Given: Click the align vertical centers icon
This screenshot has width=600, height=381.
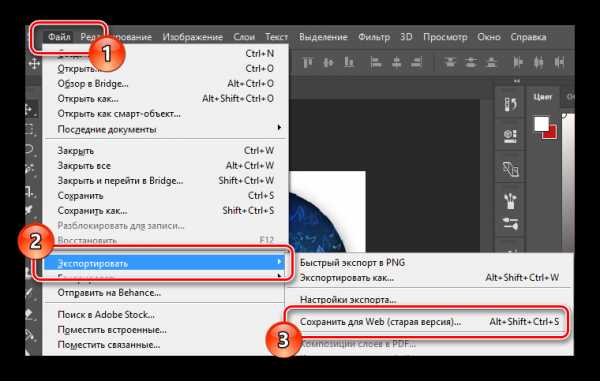Looking at the screenshot, I should click(x=328, y=62).
